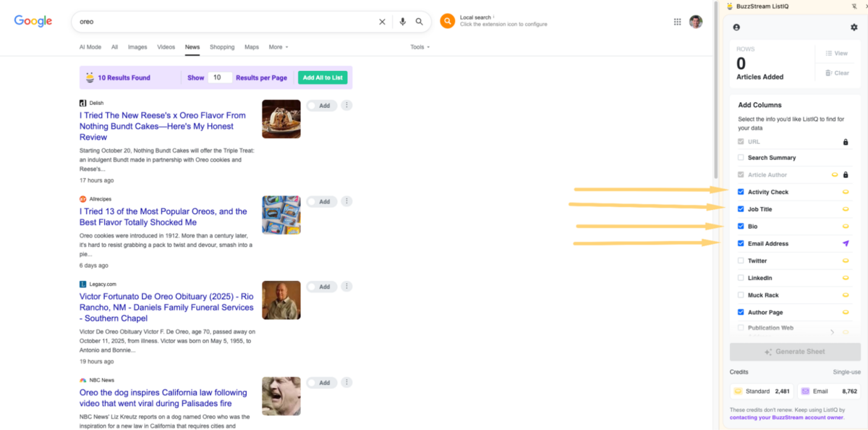Expand the More search filters dropdown

[x=278, y=47]
